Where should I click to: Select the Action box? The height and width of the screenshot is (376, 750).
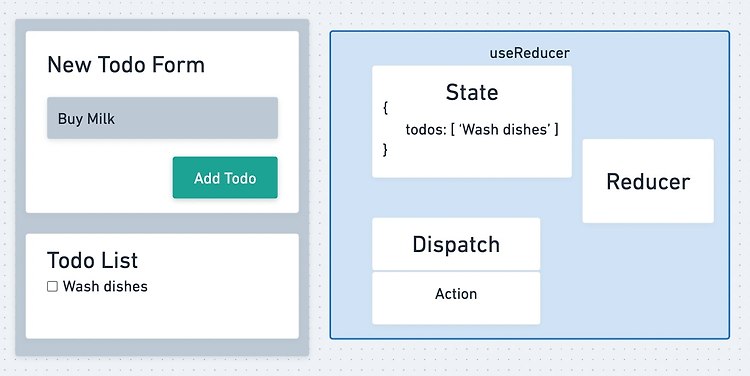[456, 298]
